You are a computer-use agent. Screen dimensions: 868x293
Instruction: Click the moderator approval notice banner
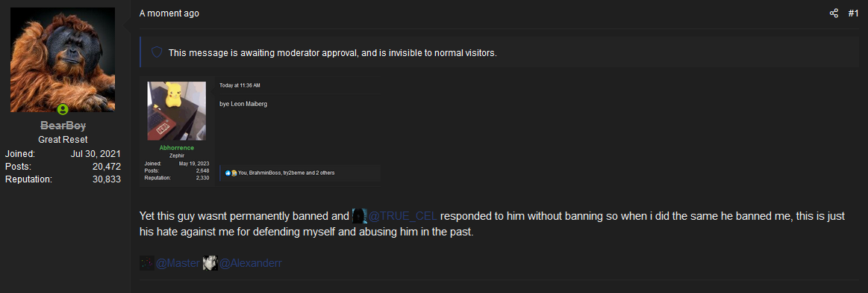tap(499, 52)
